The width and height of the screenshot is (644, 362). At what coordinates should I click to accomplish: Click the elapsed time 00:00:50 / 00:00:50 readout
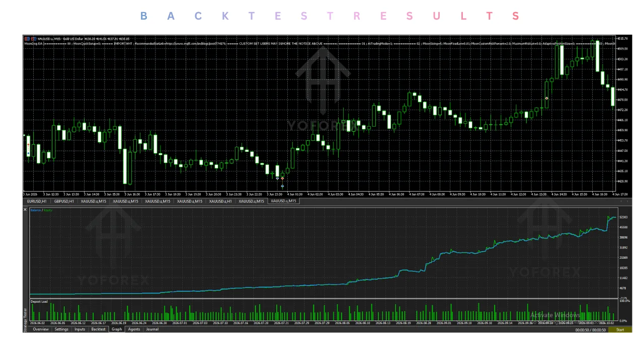[591, 330]
